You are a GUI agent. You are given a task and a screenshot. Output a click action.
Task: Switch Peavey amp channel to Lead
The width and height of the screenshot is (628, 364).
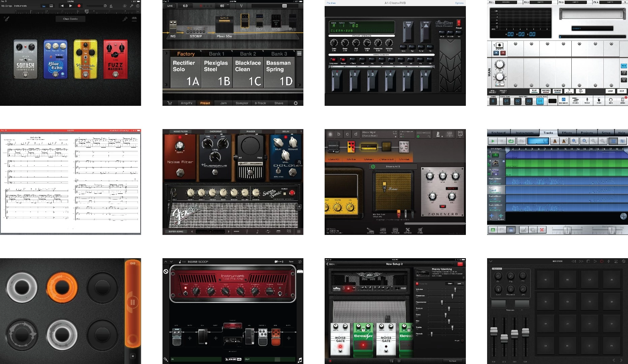click(459, 283)
